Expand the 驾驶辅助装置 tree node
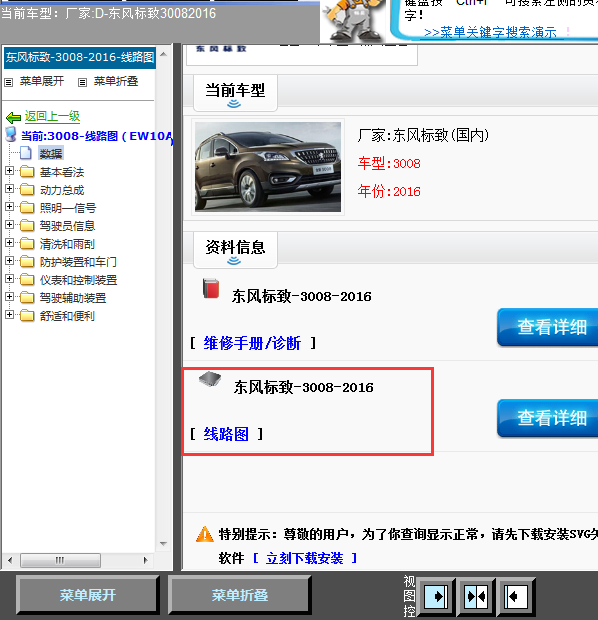This screenshot has width=598, height=620. (9, 297)
